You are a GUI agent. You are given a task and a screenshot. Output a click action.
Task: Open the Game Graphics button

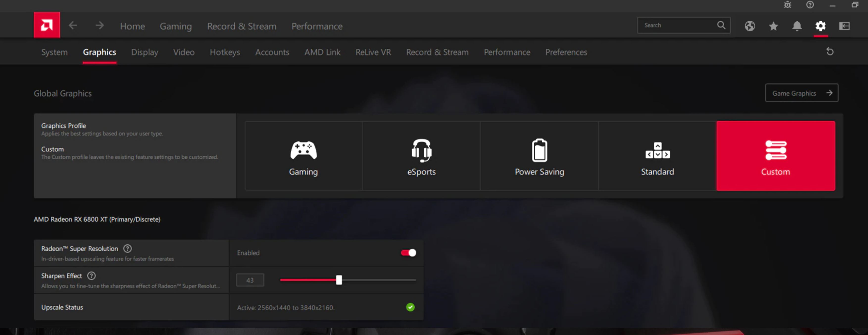coord(801,93)
